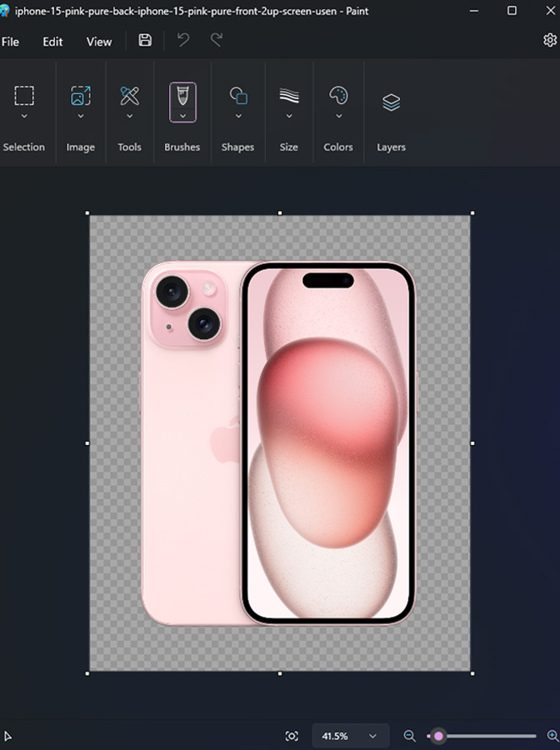Open the Colors palette icon
This screenshot has width=560, height=750.
coord(338,96)
